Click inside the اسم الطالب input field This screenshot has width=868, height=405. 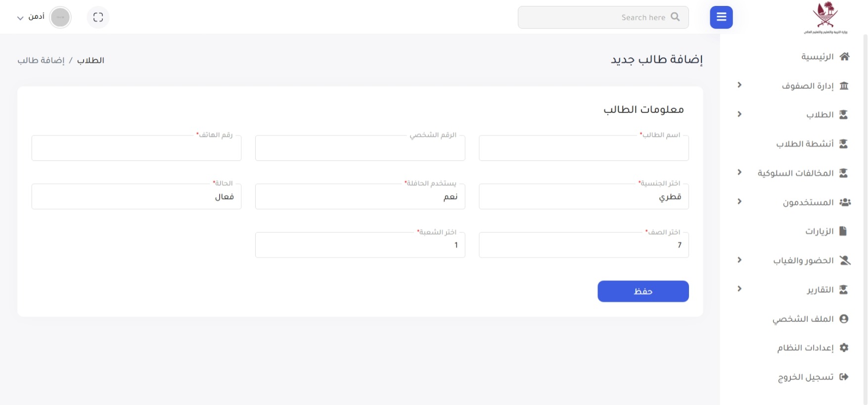point(584,148)
